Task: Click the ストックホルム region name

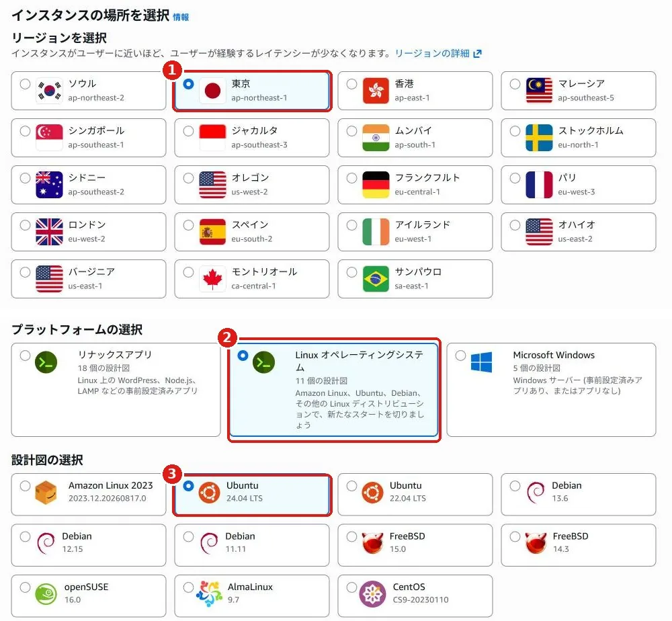Action: click(x=591, y=130)
